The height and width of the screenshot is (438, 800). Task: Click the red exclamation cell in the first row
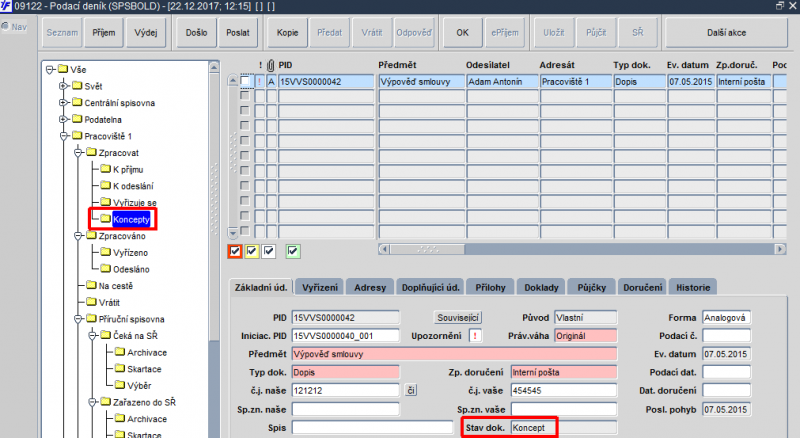[x=260, y=82]
